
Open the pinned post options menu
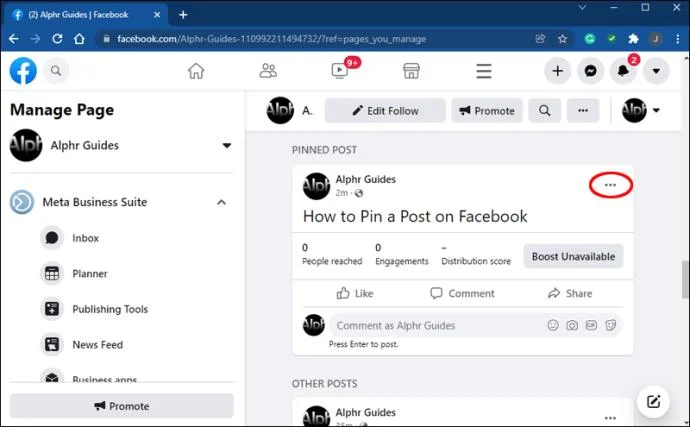[x=610, y=185]
